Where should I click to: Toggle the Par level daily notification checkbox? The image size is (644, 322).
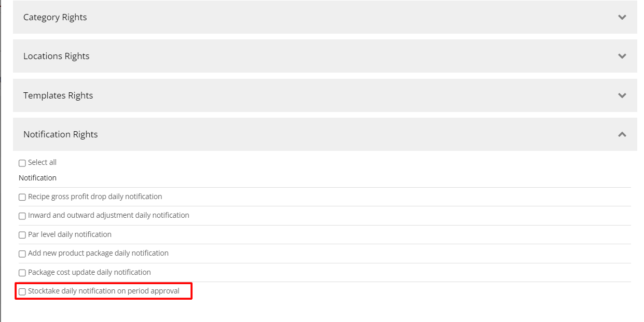22,235
